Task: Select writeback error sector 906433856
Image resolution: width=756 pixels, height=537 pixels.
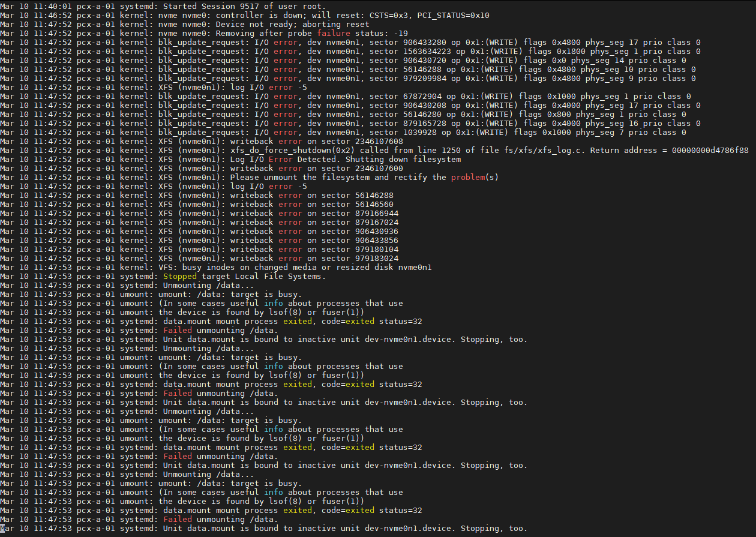Action: coord(377,240)
